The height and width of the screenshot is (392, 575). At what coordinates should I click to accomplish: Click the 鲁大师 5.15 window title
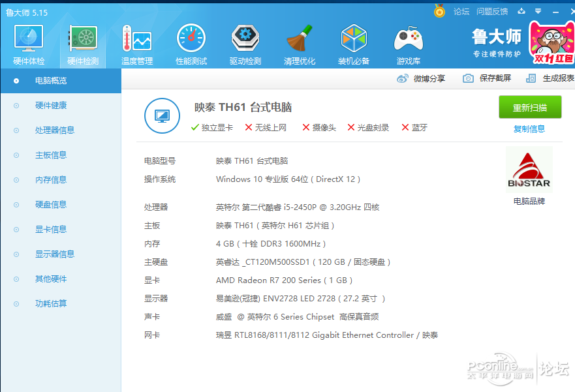27,13
